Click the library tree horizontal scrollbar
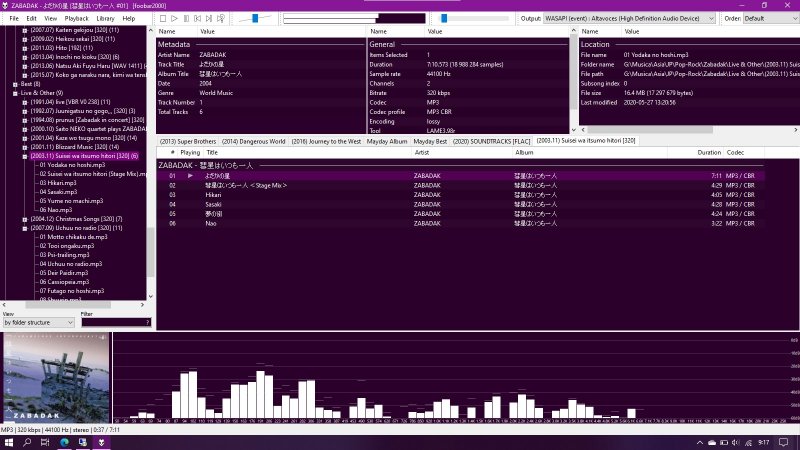Screen dimensions: 800x450 68,305
